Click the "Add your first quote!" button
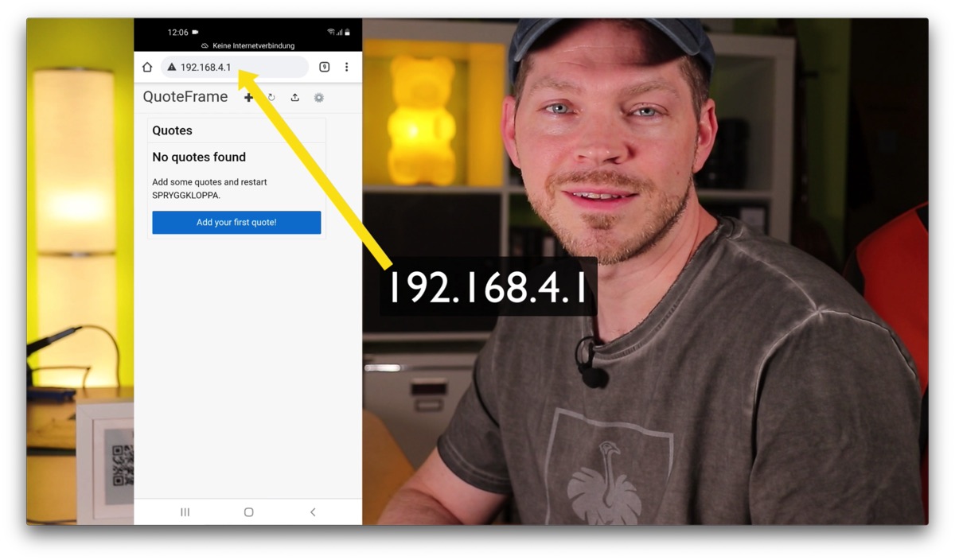This screenshot has width=955, height=560. pos(236,223)
